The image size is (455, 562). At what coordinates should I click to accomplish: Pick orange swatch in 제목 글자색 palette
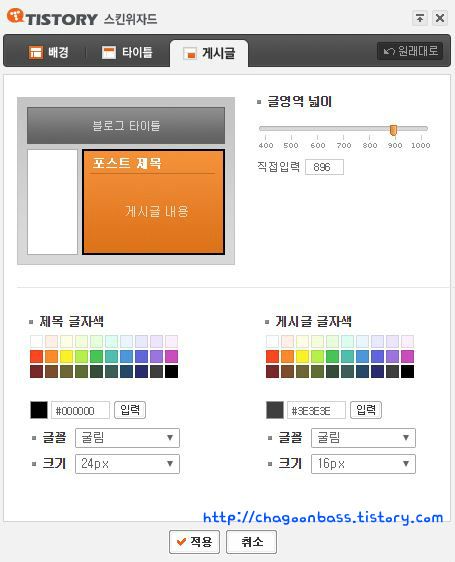[52, 357]
